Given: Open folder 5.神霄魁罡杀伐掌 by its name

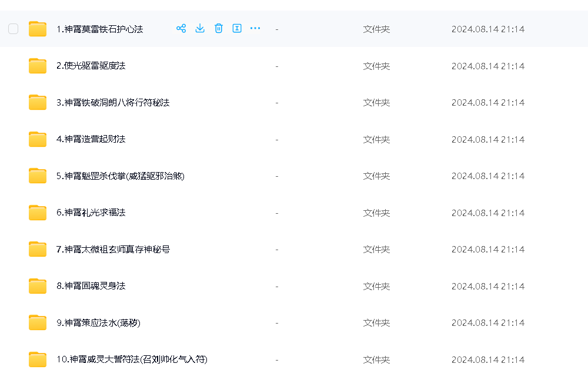Looking at the screenshot, I should (x=120, y=176).
